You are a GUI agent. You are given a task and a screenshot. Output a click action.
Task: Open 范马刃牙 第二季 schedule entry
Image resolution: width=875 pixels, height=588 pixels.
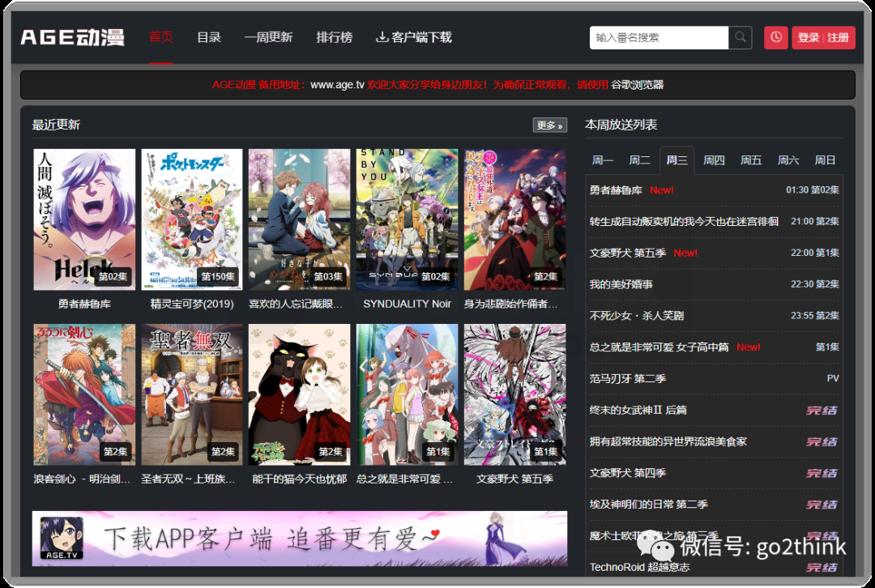(628, 379)
